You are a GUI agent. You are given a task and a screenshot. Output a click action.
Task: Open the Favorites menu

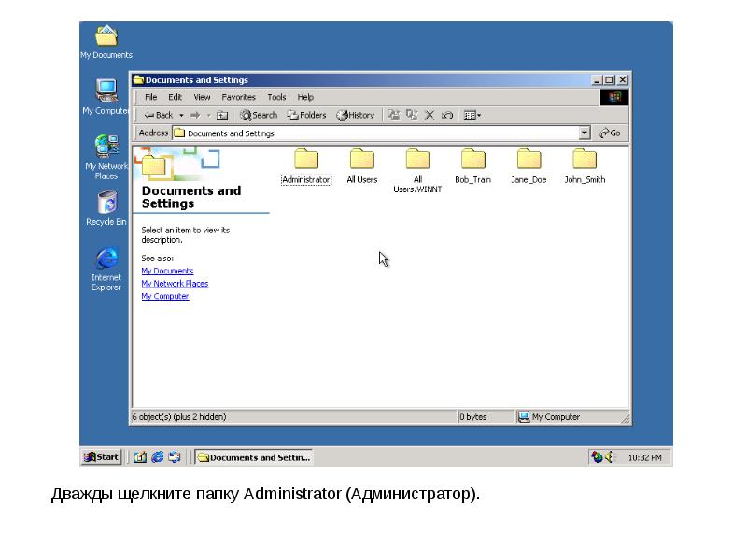238,97
